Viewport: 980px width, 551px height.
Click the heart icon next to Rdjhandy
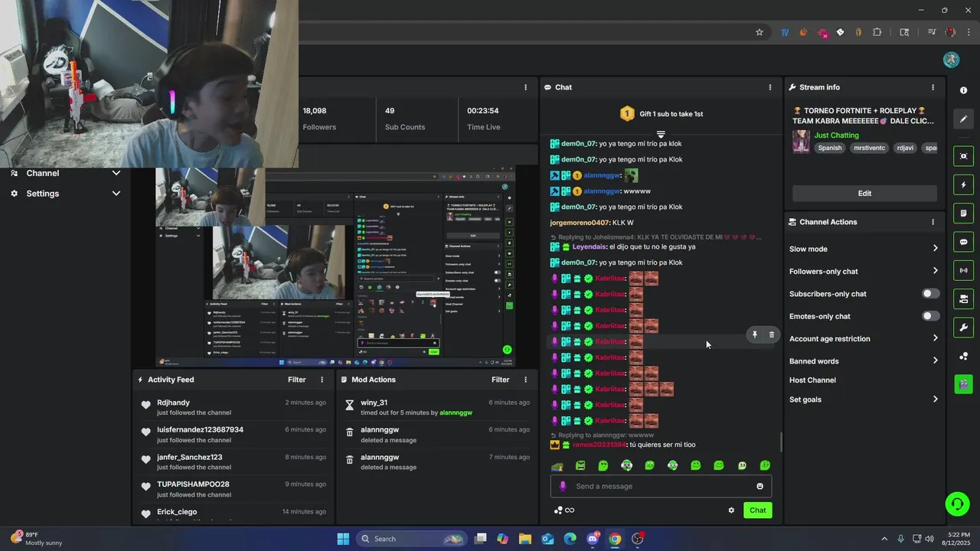(145, 405)
